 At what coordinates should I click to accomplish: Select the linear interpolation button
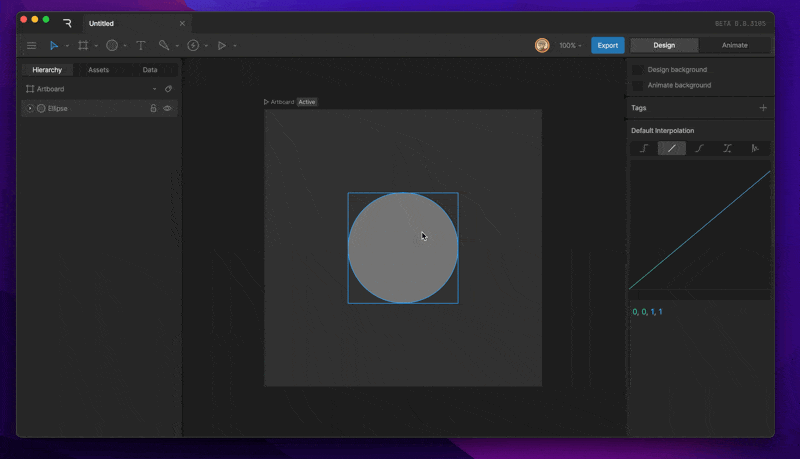672,148
